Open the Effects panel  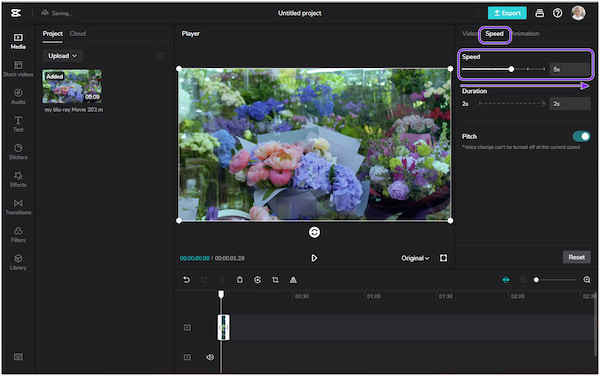(x=18, y=179)
